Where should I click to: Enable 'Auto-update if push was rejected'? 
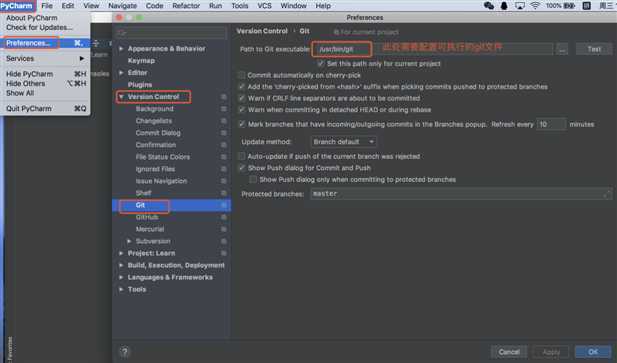[242, 156]
